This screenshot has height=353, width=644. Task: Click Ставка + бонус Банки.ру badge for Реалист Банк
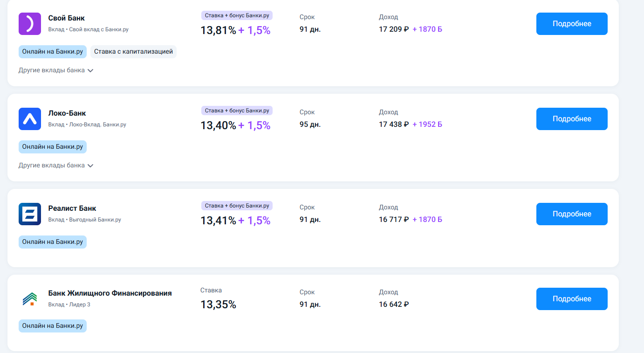[x=237, y=206]
